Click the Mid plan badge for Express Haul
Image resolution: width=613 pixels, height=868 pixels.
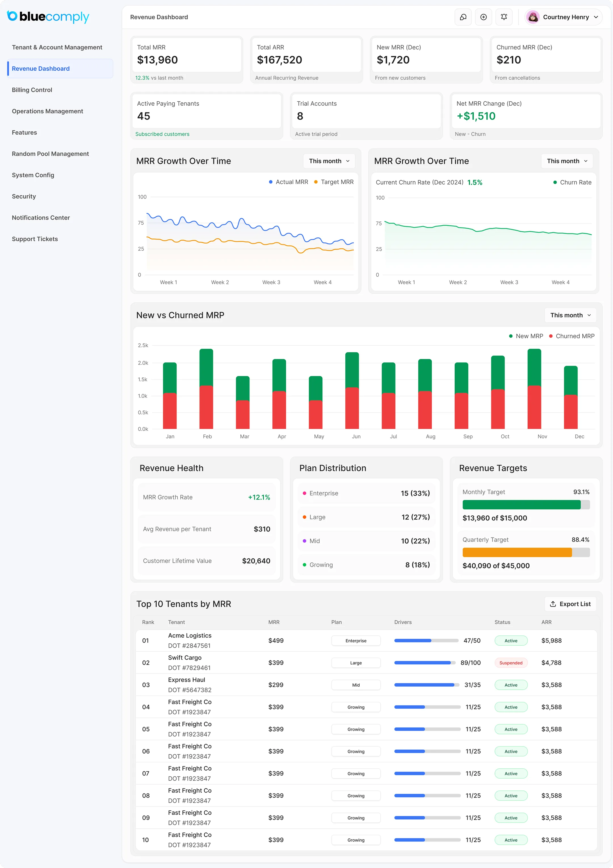[356, 685]
